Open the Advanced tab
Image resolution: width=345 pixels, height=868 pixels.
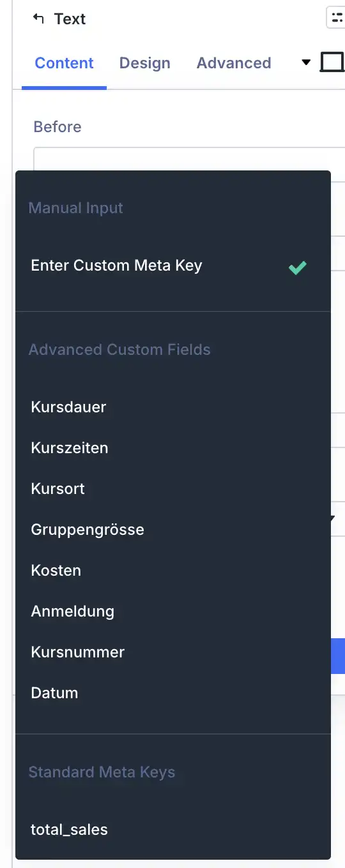tap(234, 63)
